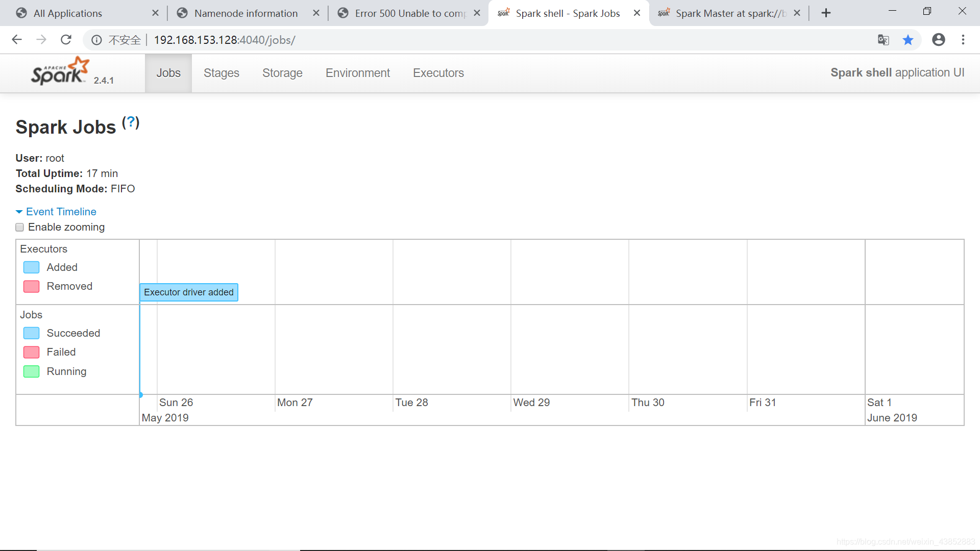980x551 pixels.
Task: Open the Chrome three-dot menu
Action: [x=963, y=40]
